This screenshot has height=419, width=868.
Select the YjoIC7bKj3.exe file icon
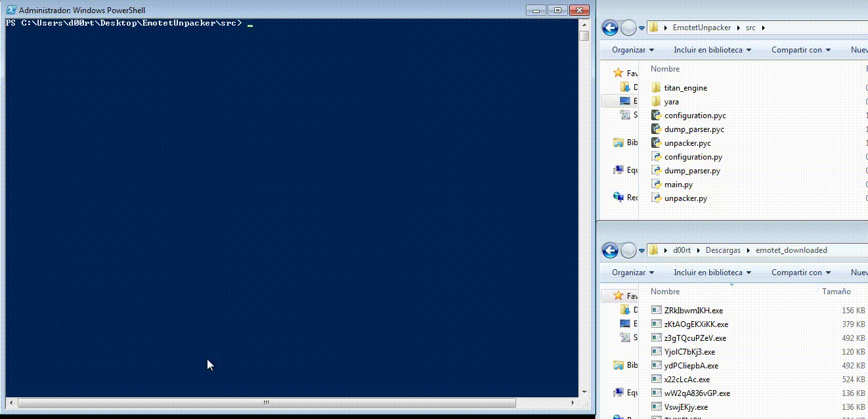pos(656,351)
